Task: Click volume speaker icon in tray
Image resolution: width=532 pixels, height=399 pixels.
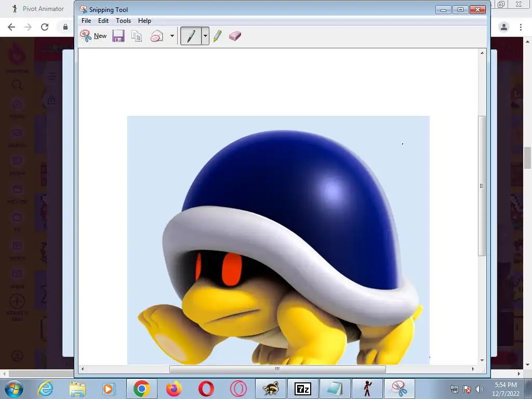Action: [x=479, y=389]
